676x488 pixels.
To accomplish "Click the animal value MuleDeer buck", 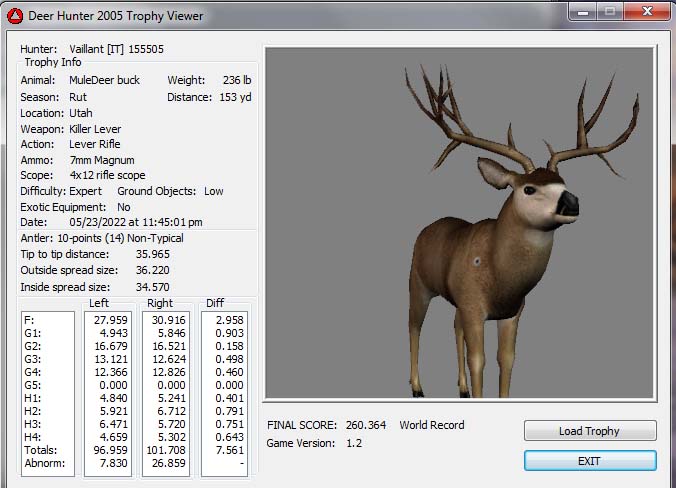I will click(x=104, y=80).
